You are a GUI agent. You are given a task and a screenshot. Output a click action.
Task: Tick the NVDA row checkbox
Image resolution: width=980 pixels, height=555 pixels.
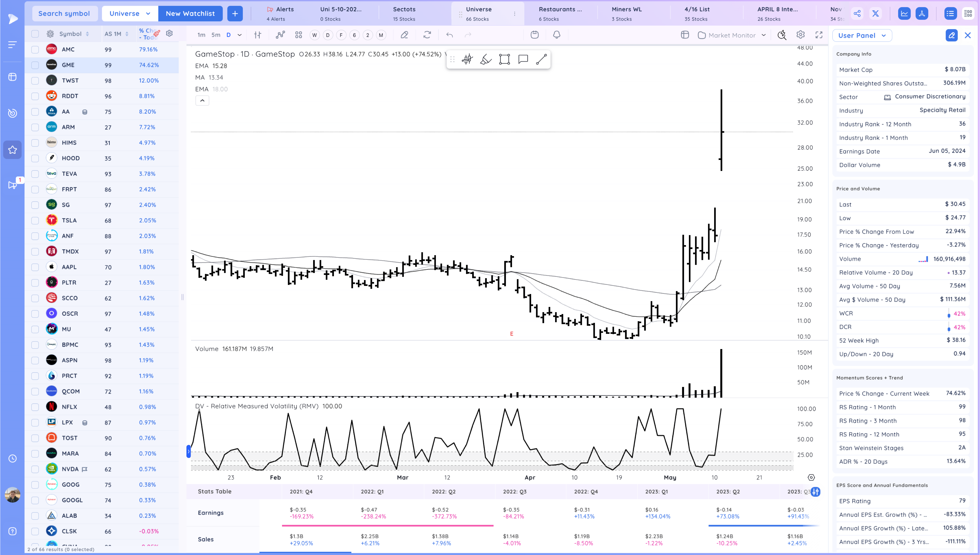click(35, 469)
